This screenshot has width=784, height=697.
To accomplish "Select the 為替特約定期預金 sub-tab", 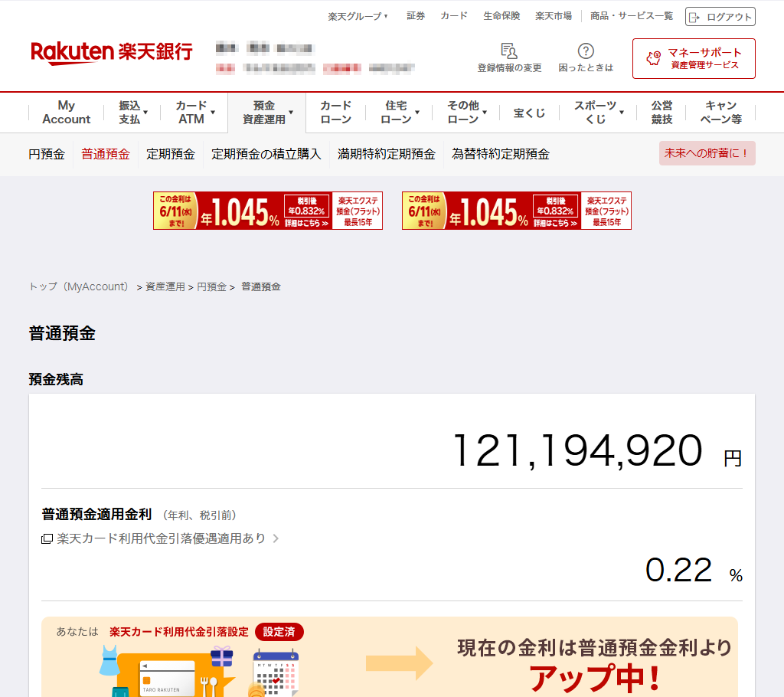I will click(501, 154).
